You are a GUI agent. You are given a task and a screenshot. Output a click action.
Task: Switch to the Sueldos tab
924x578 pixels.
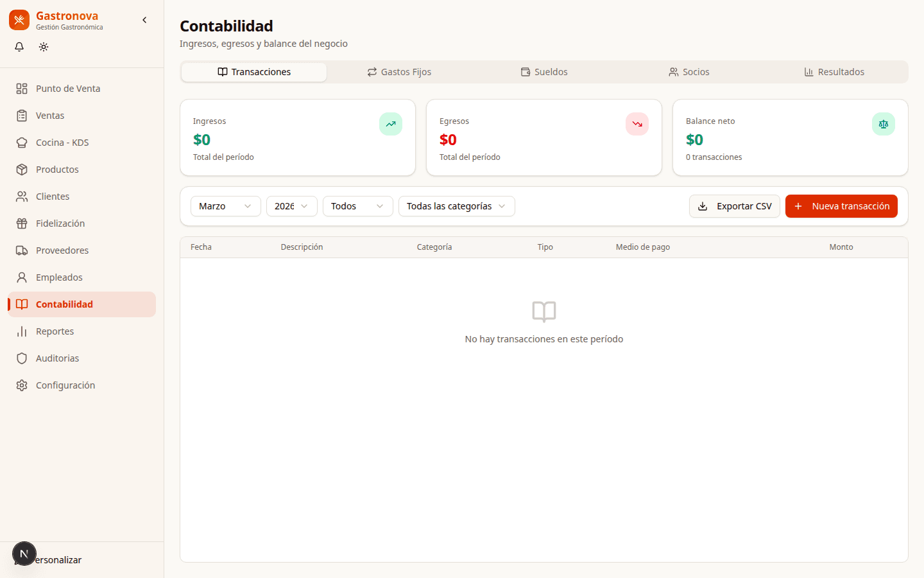click(544, 72)
